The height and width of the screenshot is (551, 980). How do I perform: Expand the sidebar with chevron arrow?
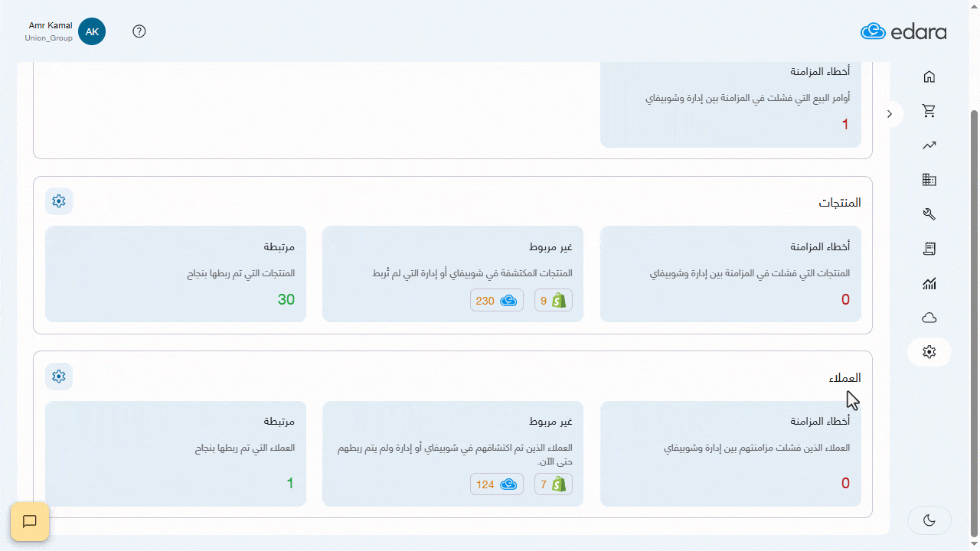pos(890,114)
